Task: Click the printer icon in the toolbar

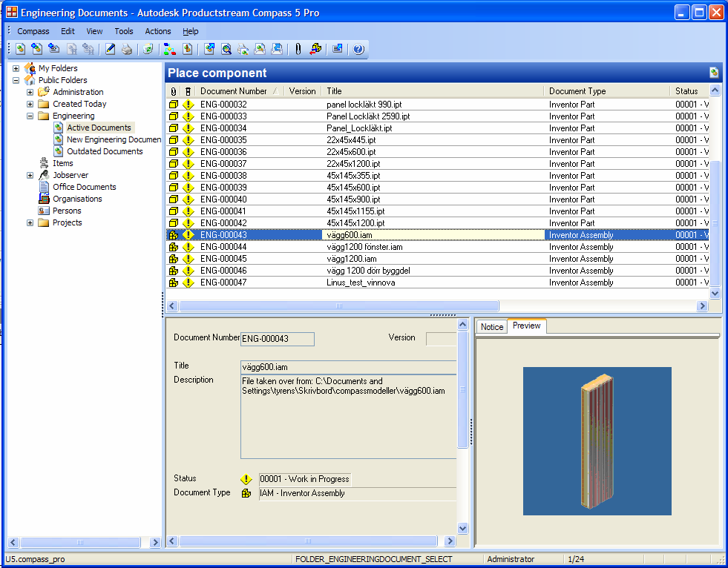Action: pyautogui.click(x=127, y=49)
